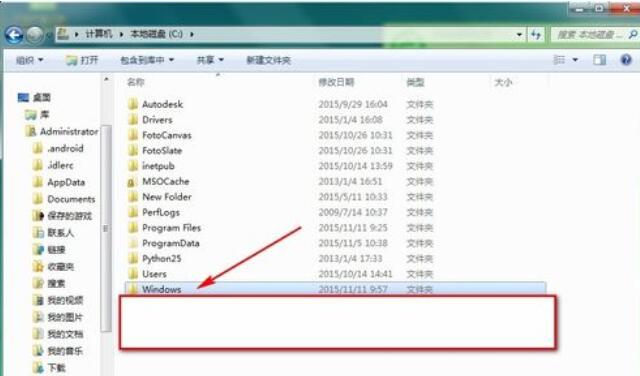Screen dimensions: 640x376
Task: Select the inetpub folder icon
Action: tap(133, 166)
